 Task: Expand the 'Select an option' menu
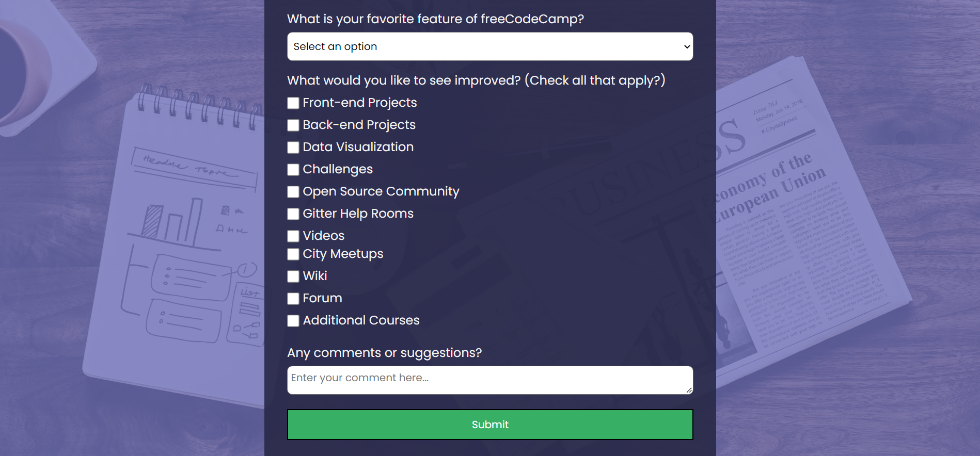[x=490, y=46]
